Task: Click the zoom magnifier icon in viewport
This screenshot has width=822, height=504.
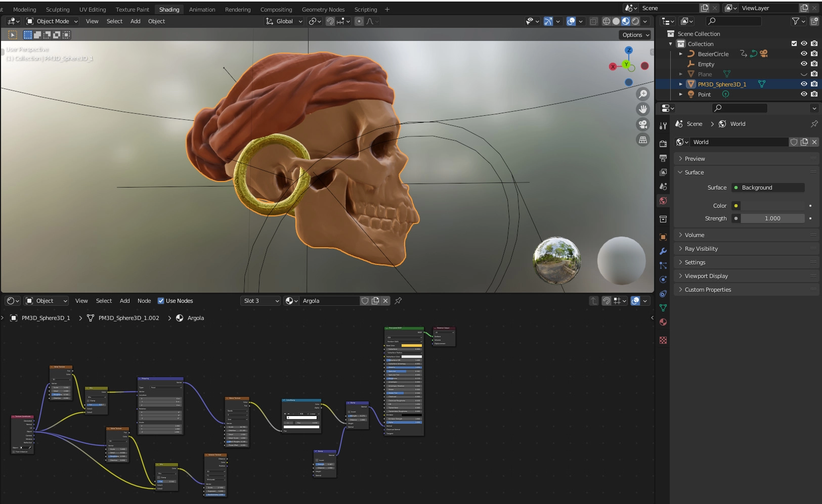Action: pyautogui.click(x=643, y=94)
